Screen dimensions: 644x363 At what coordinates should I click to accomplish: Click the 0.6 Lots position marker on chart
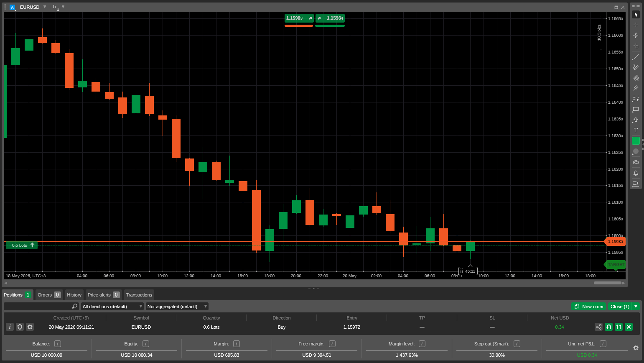pos(22,245)
